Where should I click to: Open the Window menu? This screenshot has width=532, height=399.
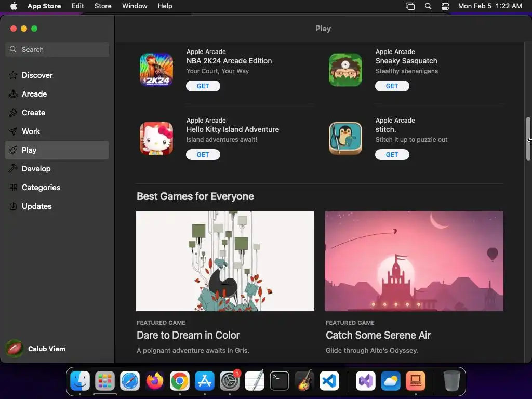tap(135, 6)
